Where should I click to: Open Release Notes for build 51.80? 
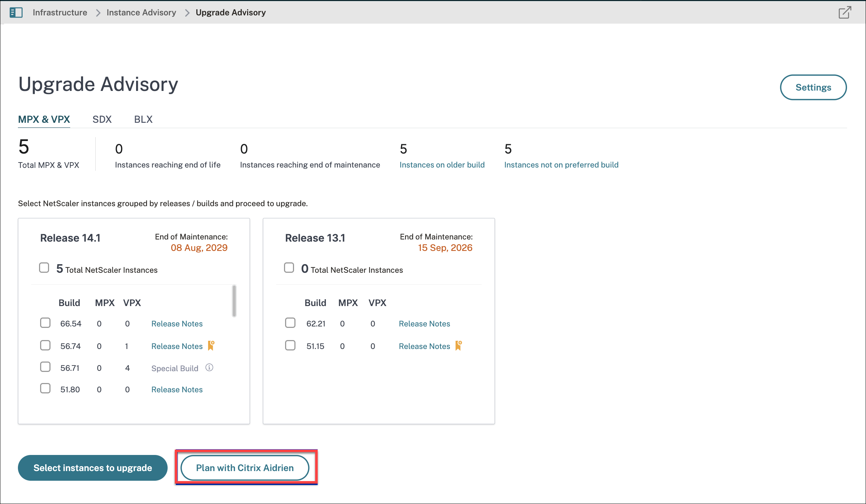click(177, 389)
